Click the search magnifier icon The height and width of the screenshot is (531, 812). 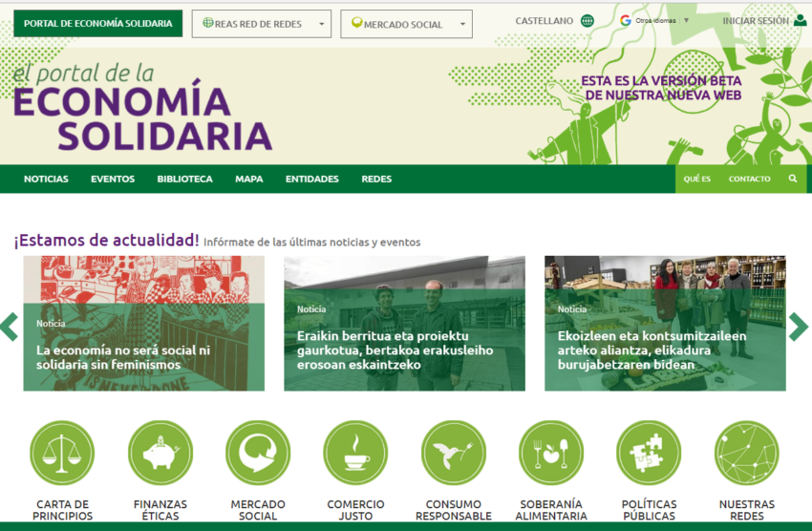click(x=793, y=179)
